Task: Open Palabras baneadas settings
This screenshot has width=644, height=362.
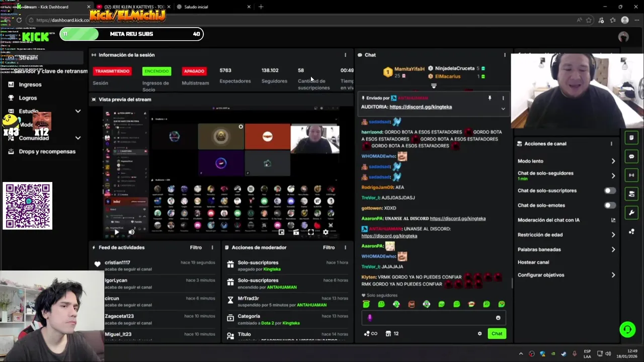Action: pyautogui.click(x=566, y=249)
